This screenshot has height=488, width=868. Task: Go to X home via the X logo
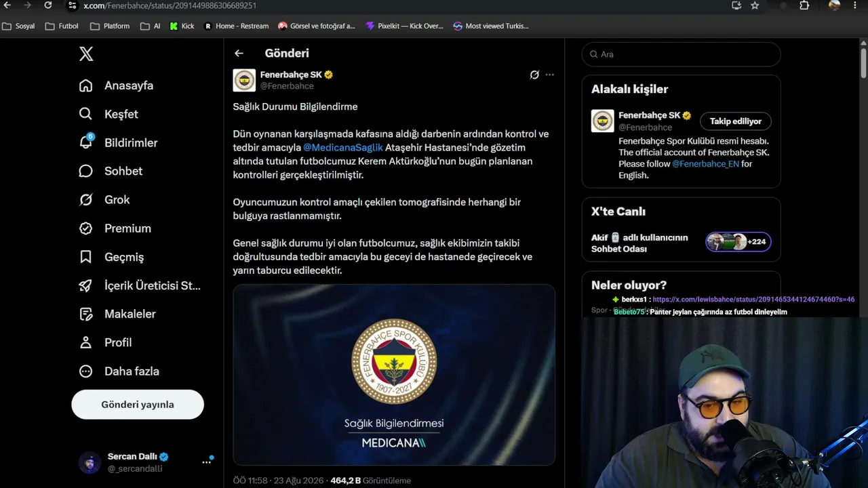point(86,54)
